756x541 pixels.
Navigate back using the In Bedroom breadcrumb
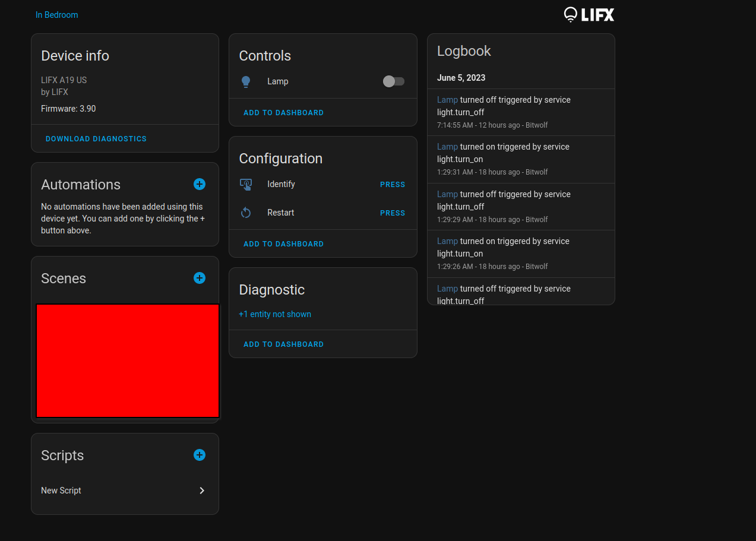click(x=56, y=14)
